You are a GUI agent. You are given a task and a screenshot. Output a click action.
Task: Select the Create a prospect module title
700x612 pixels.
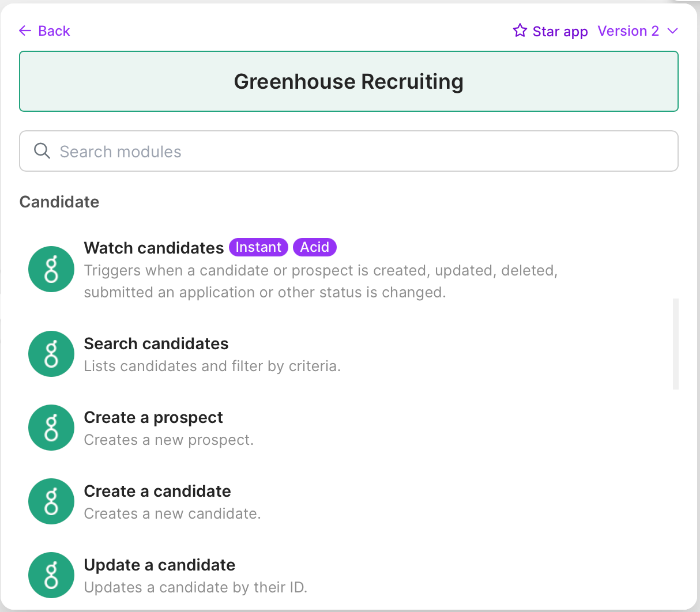[153, 417]
